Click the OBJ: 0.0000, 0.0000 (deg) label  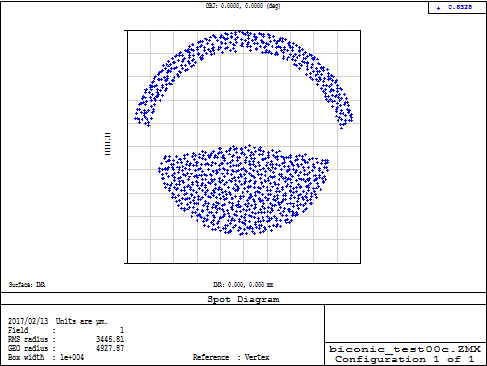pyautogui.click(x=243, y=6)
